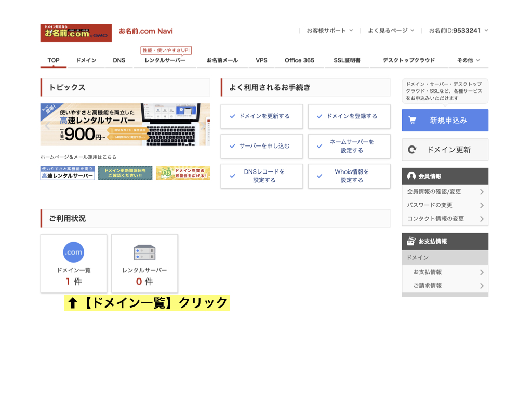Open the Office 365 tab
The image size is (532, 399).
coord(300,60)
